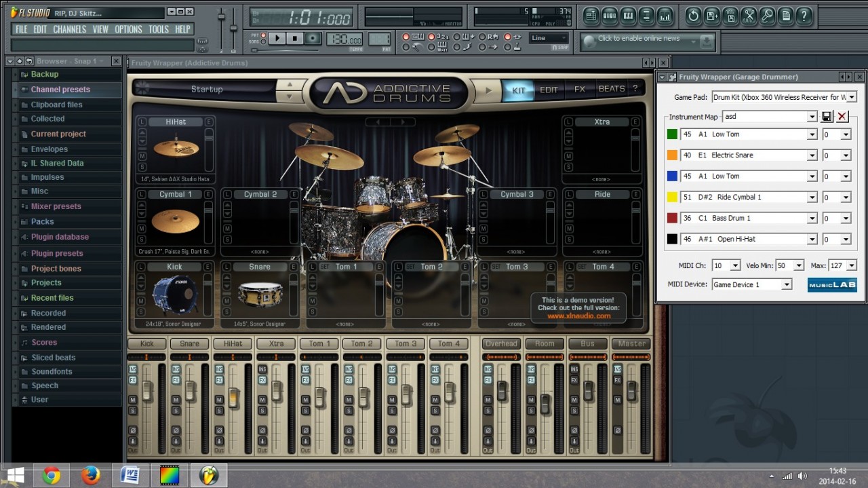
Task: Click the Snare drum thumbnail image
Action: click(x=260, y=295)
